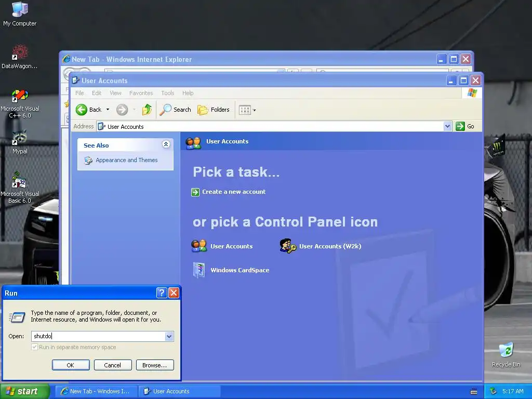
Task: Click the green Go button
Action: click(x=465, y=126)
